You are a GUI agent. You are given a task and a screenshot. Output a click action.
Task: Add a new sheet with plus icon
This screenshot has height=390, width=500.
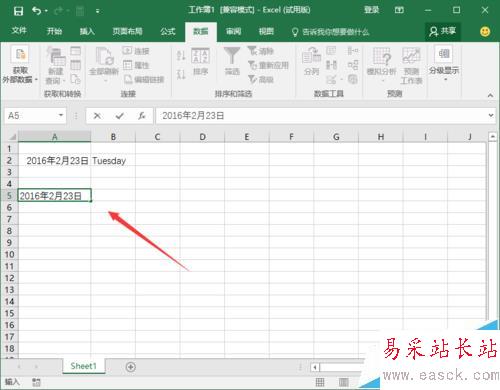coord(131,367)
